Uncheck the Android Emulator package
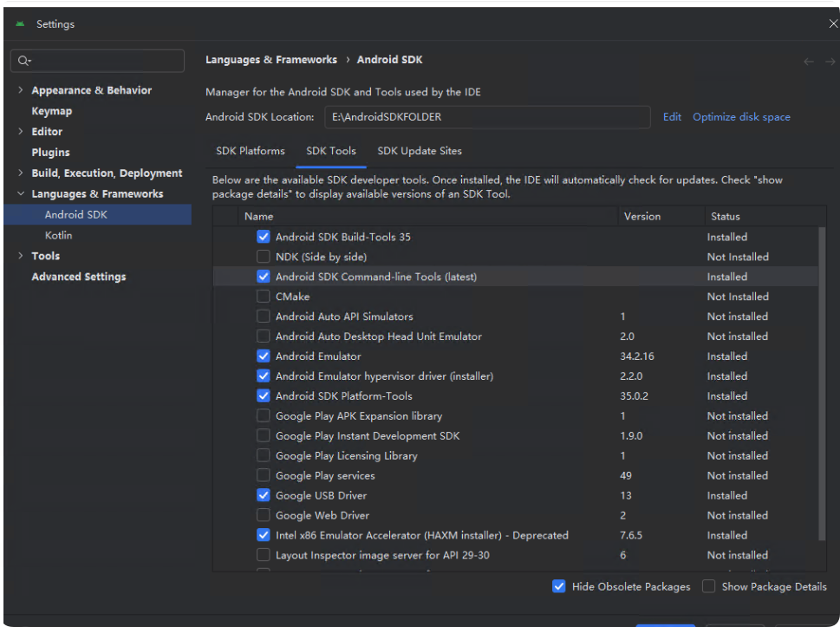The height and width of the screenshot is (627, 840). click(263, 356)
